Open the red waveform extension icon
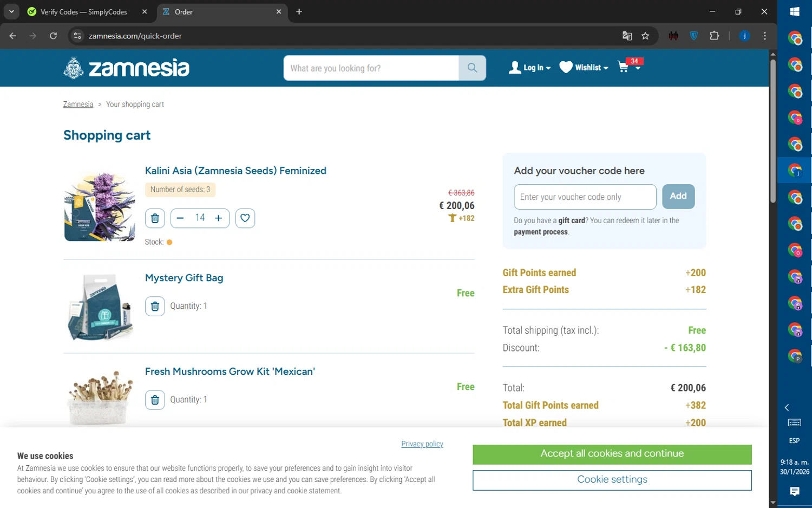The width and height of the screenshot is (812, 508). (673, 36)
